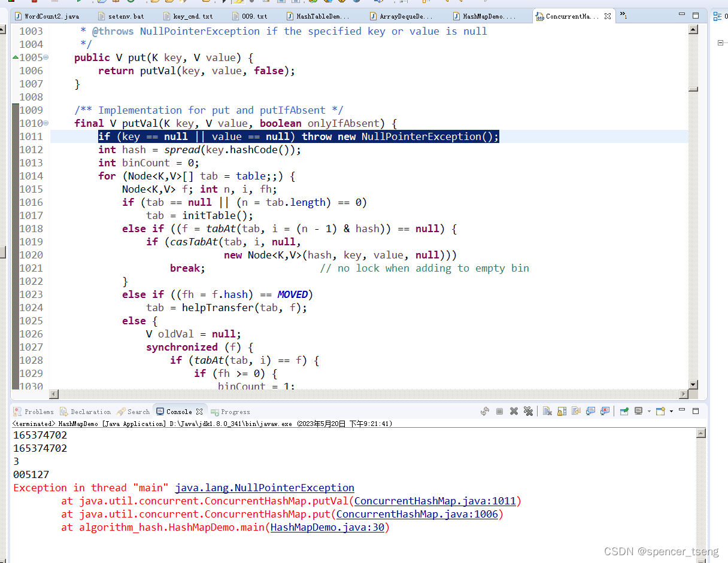Click the Remove Launch icon in Console toolbar
This screenshot has width=728, height=563.
click(514, 411)
